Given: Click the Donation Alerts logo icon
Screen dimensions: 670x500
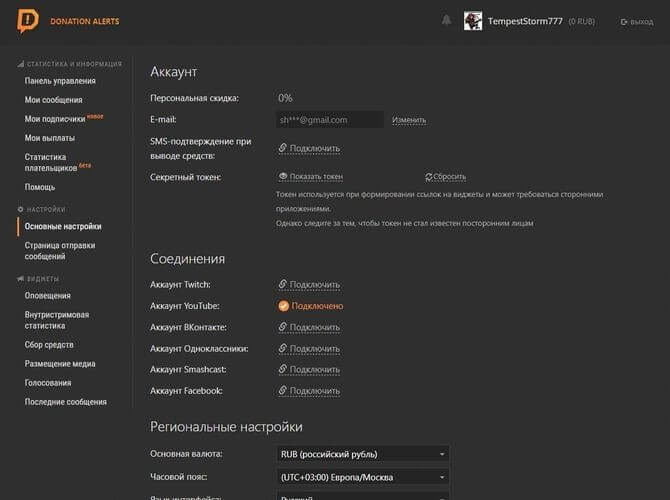Looking at the screenshot, I should [28, 21].
